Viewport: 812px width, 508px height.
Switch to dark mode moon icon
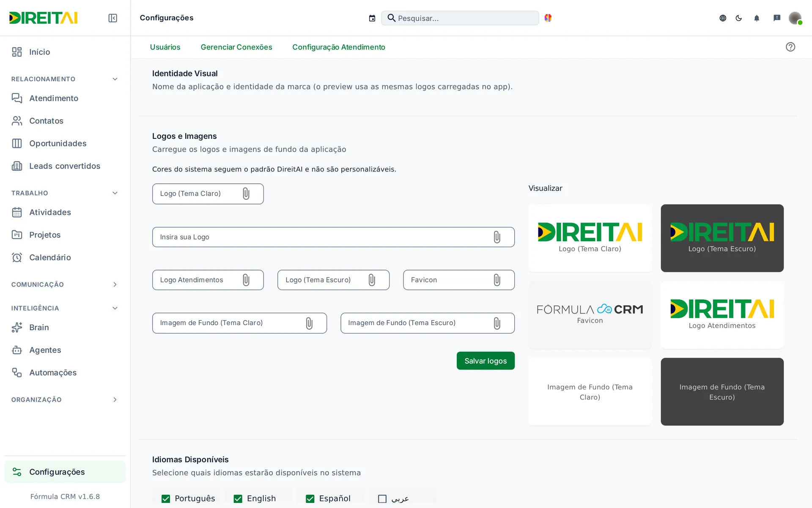(x=739, y=18)
